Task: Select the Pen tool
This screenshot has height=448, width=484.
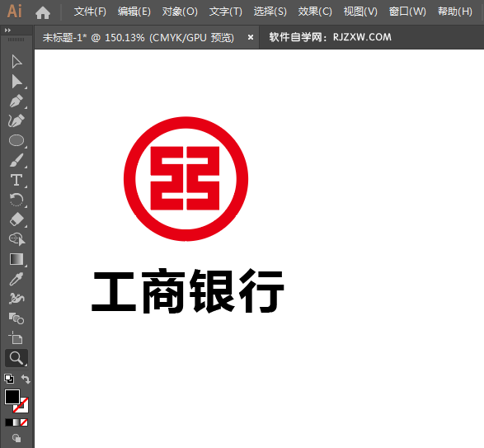Action: click(16, 101)
